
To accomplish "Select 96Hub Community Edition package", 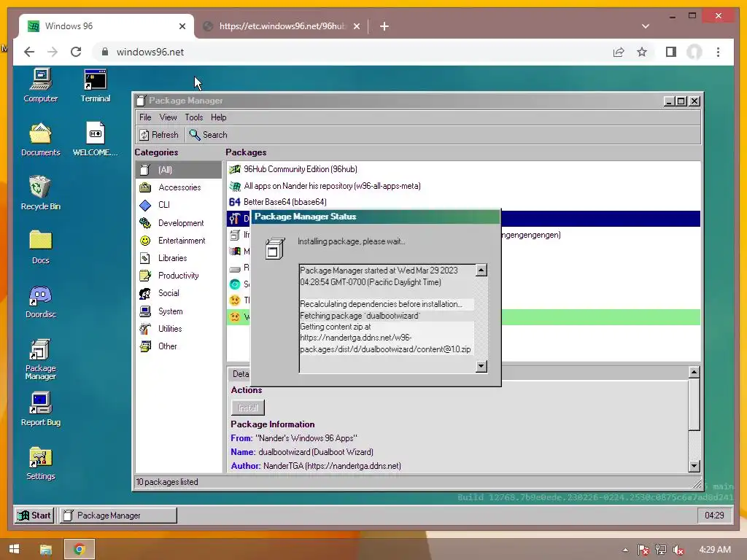I will (463, 169).
